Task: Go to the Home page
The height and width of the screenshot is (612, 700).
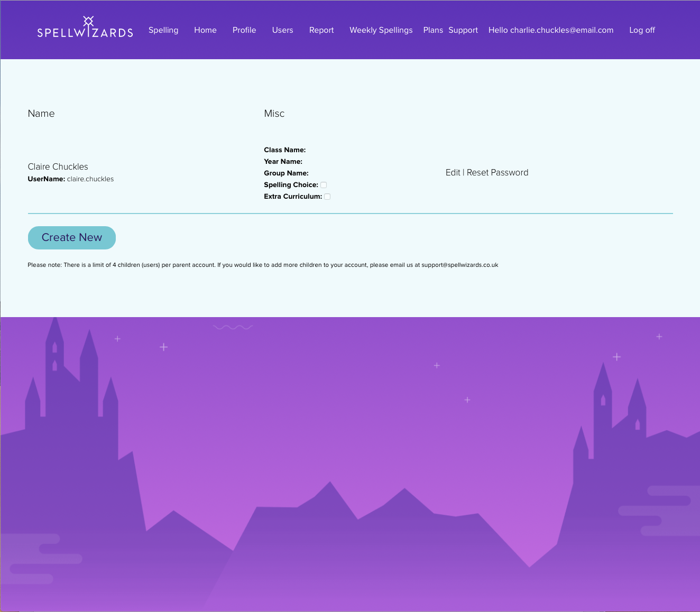Action: (x=205, y=30)
